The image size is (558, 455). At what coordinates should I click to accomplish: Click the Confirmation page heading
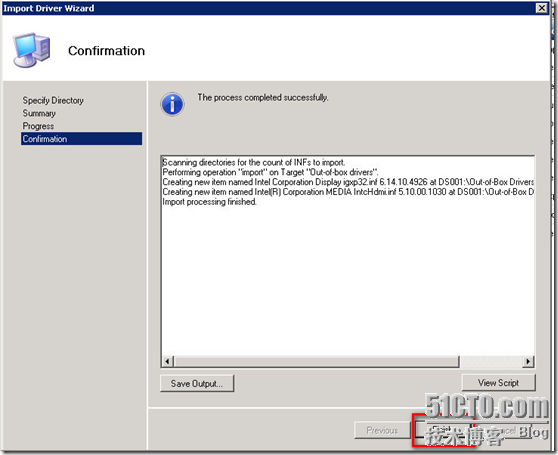(x=106, y=51)
